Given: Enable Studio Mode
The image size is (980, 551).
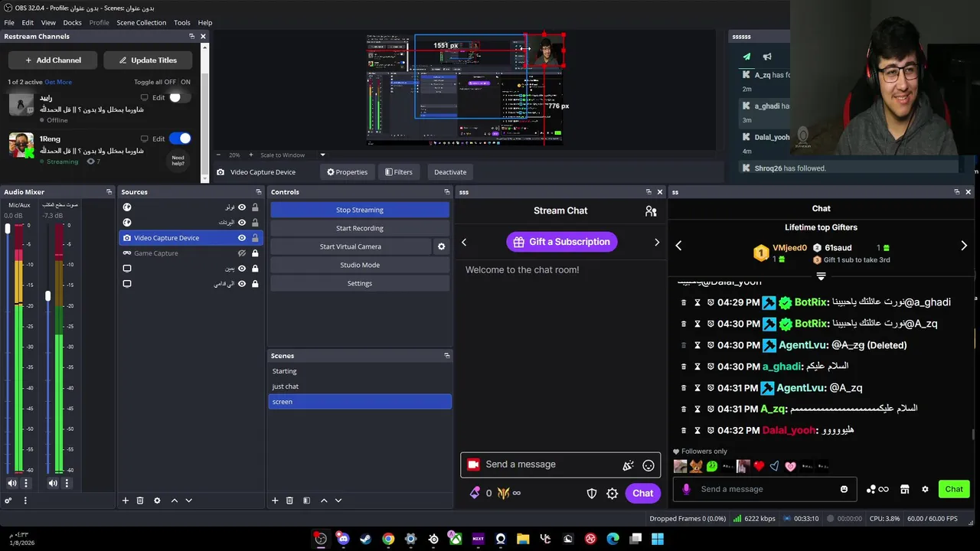Looking at the screenshot, I should click(360, 265).
